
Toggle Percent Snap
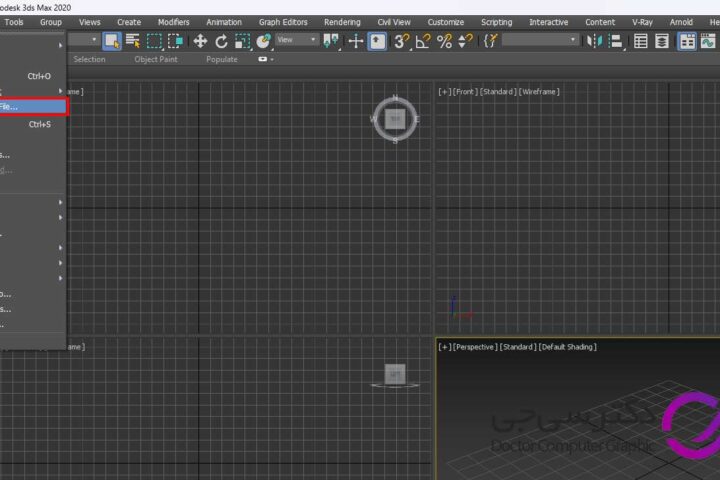[444, 41]
